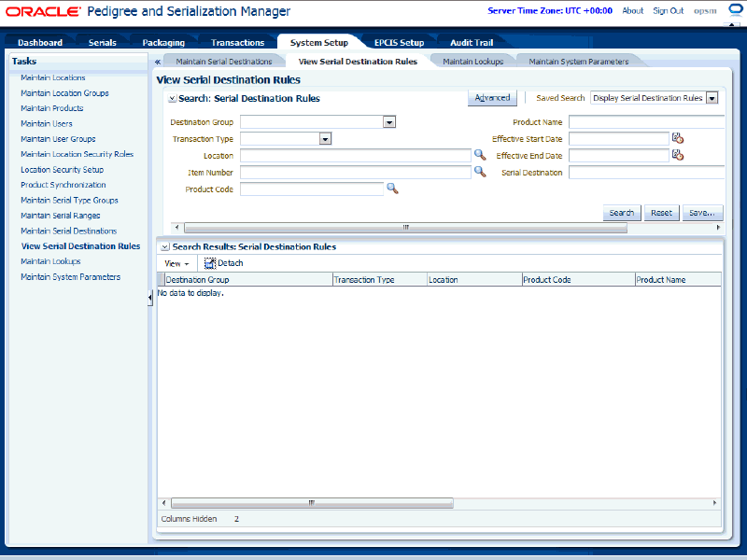The height and width of the screenshot is (560, 747).
Task: Sort by Transaction Type column header
Action: click(380, 279)
